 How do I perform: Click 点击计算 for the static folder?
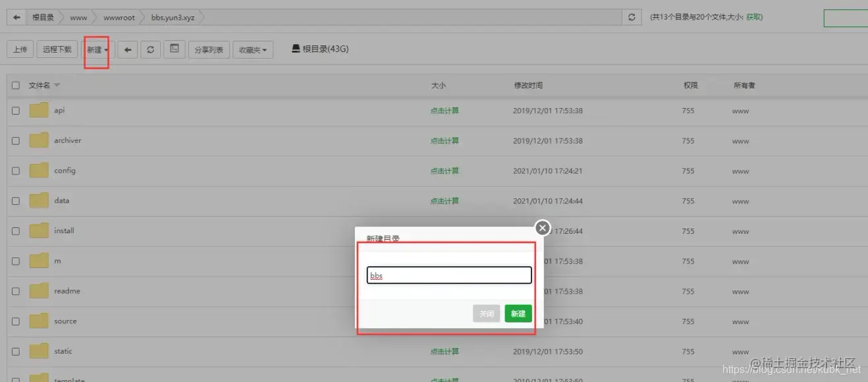pyautogui.click(x=445, y=352)
